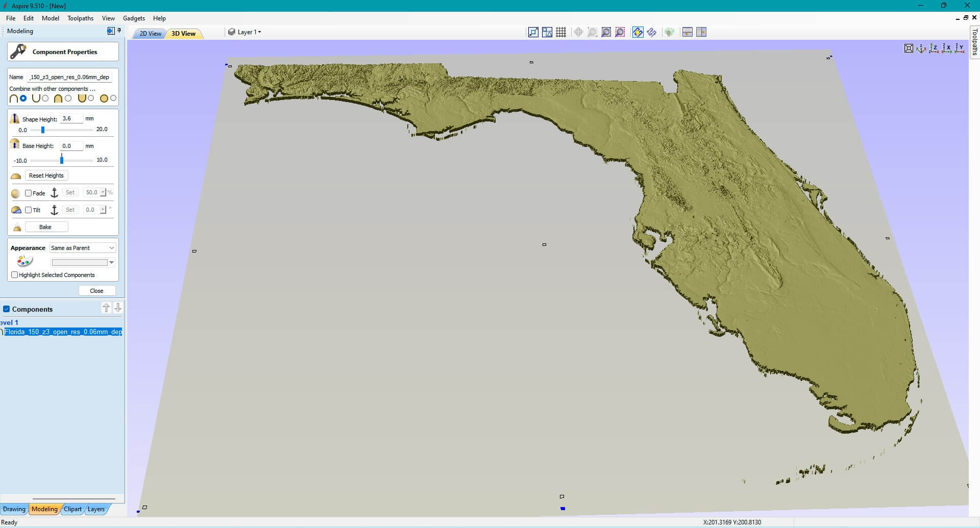Click the Fade anchor icon

pos(54,193)
